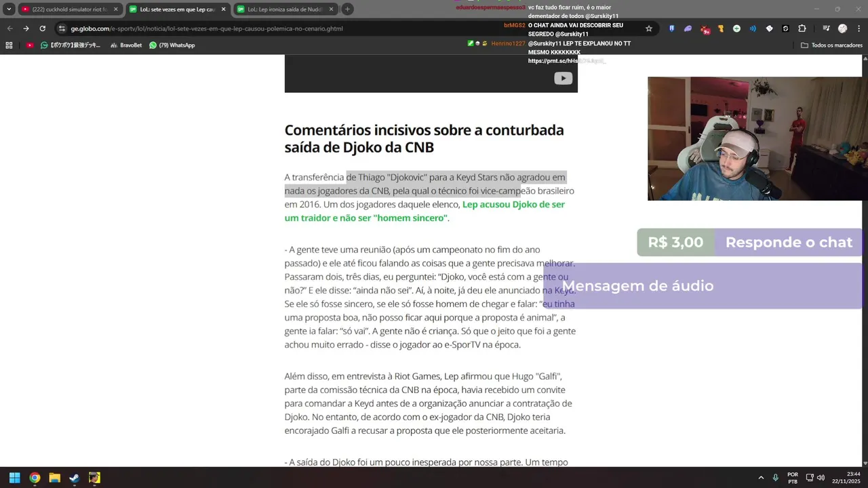Screen dimensions: 868x488
Task: Open the yellow extension icon
Action: click(x=720, y=28)
